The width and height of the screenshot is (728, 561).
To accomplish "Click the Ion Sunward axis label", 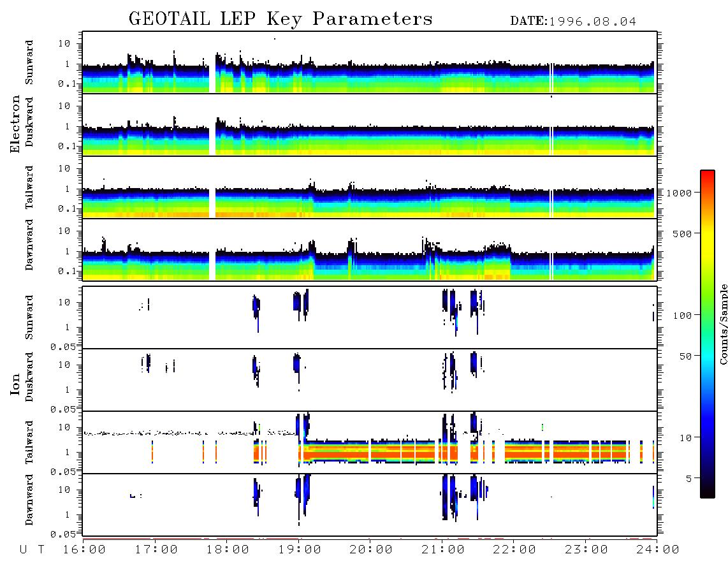I will (x=29, y=317).
